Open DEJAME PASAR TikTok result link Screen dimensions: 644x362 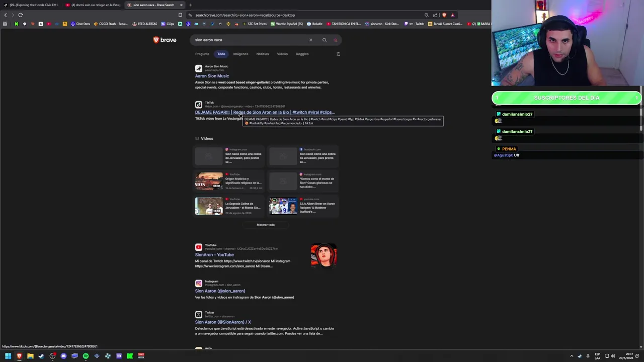pos(265,112)
